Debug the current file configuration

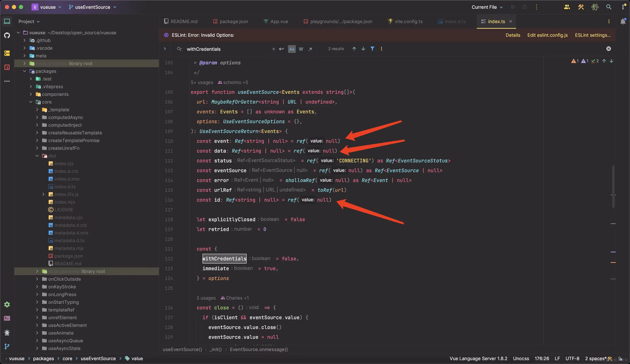[x=525, y=7]
